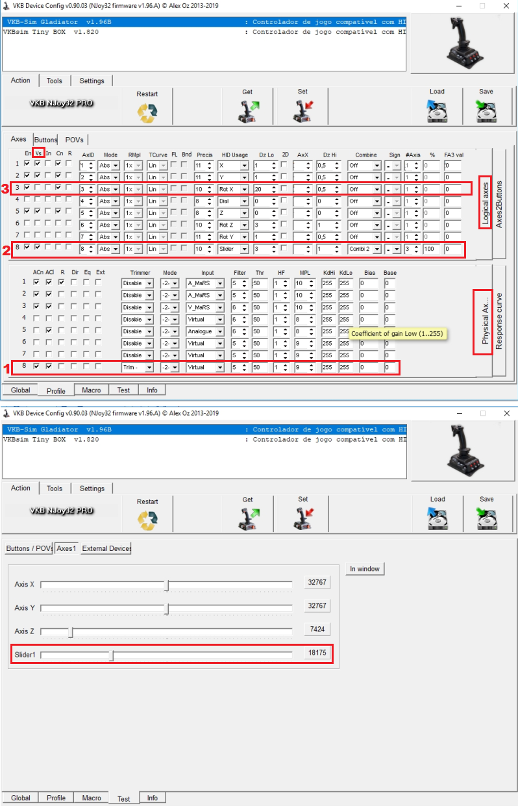Untick the ACl checkbox for physical axis 5
This screenshot has width=518, height=812.
[49, 330]
